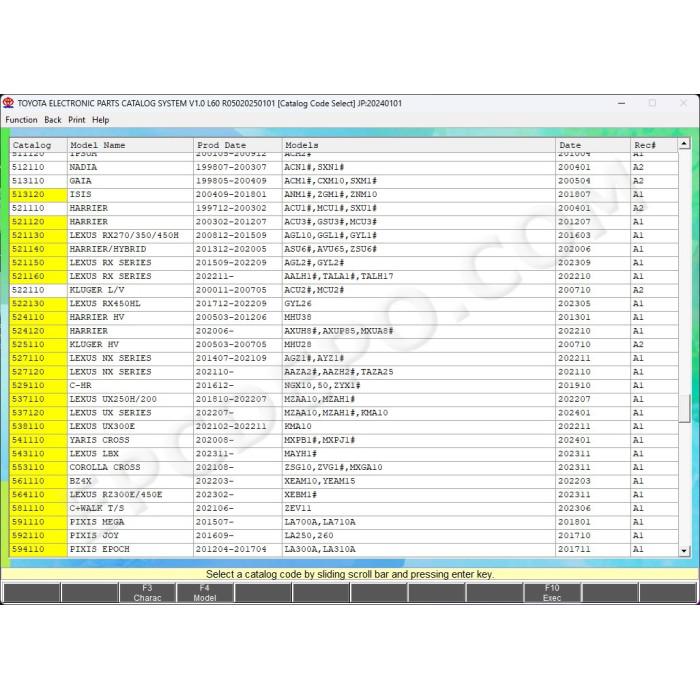700x700 pixels.
Task: Click model name HARRIER/HYBRID
Action: tap(108, 249)
